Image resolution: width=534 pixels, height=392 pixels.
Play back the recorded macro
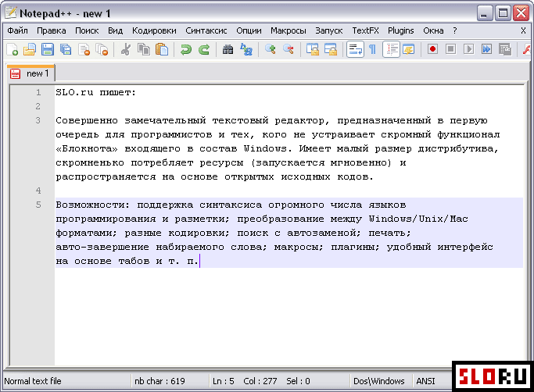(468, 49)
